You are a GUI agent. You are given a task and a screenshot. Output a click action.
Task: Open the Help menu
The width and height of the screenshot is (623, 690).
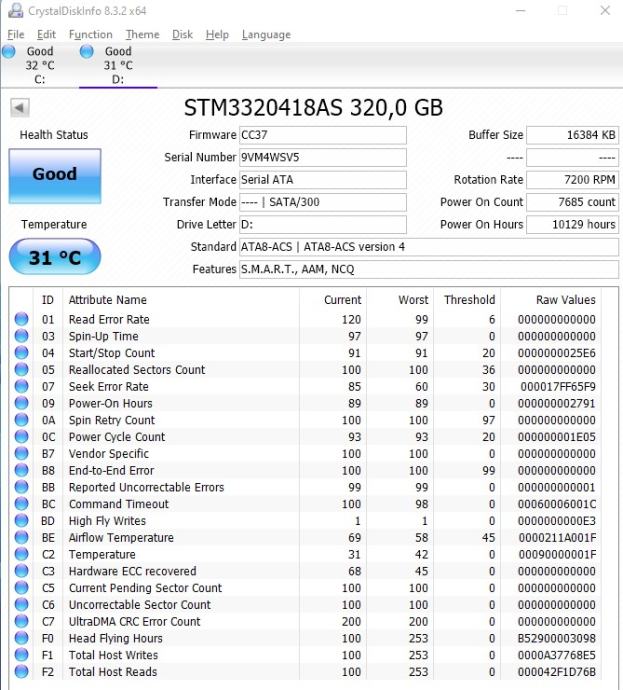(x=217, y=34)
